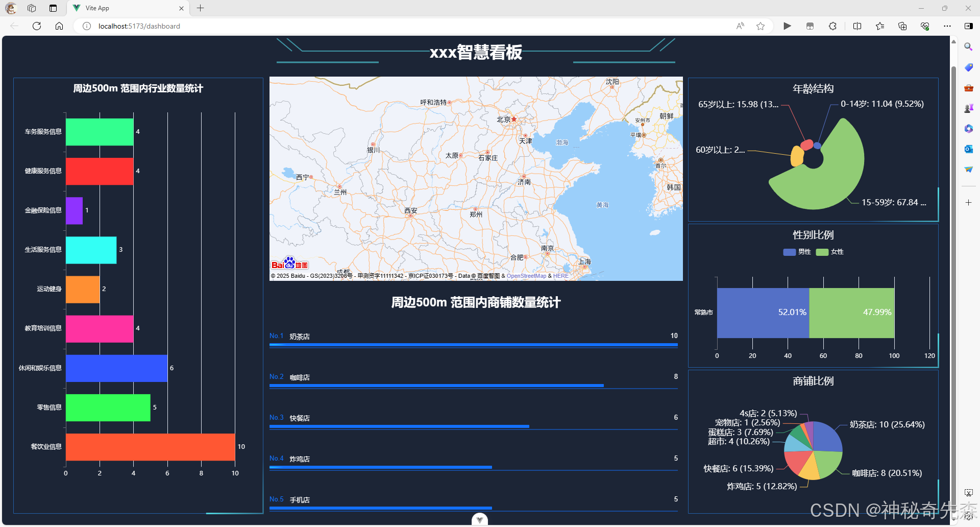Click the 休闲和娱乐信息 blue bar

coord(116,368)
